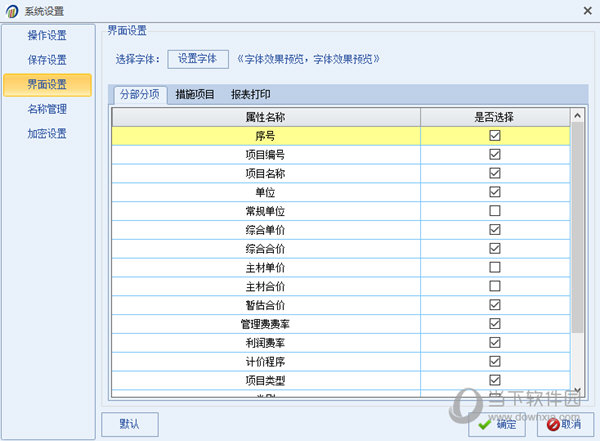
Task: Click the 默认 button
Action: point(129,424)
